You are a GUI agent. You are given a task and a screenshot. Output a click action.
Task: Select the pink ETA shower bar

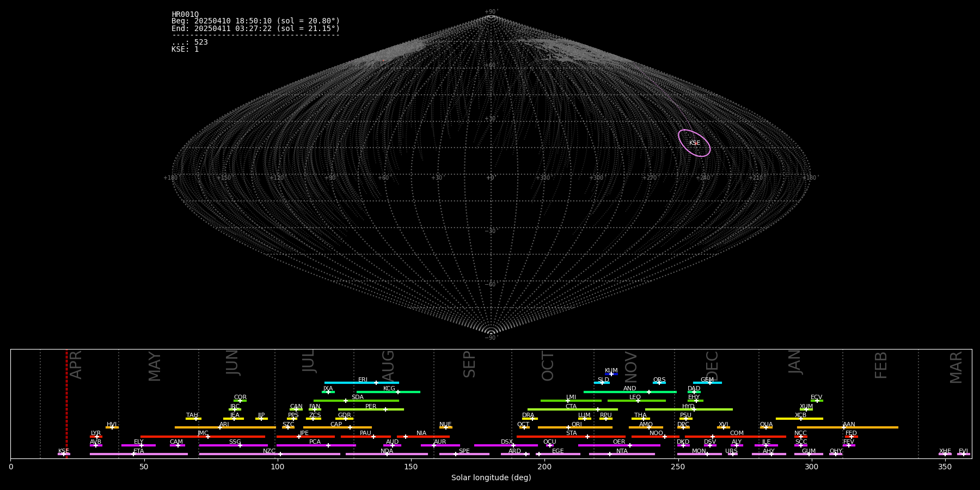click(139, 454)
